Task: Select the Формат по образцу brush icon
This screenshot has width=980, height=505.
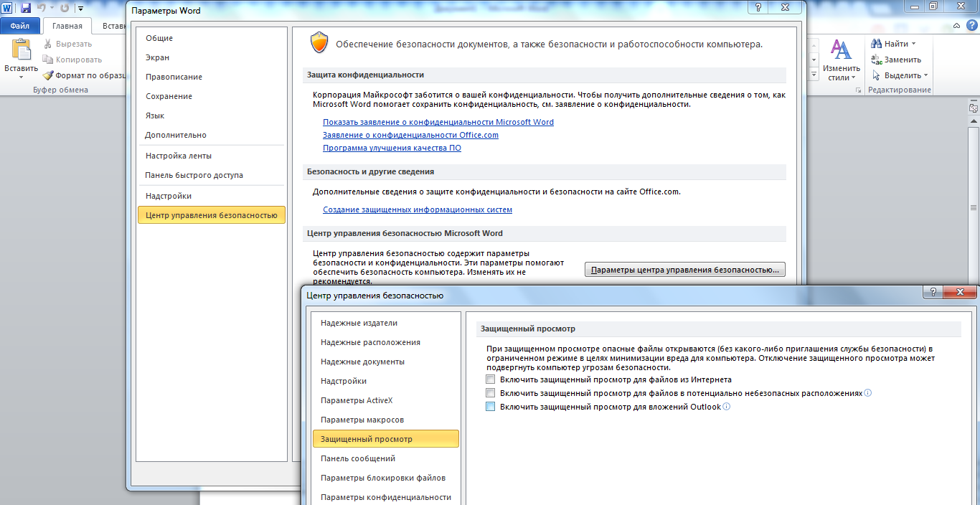Action: tap(48, 75)
